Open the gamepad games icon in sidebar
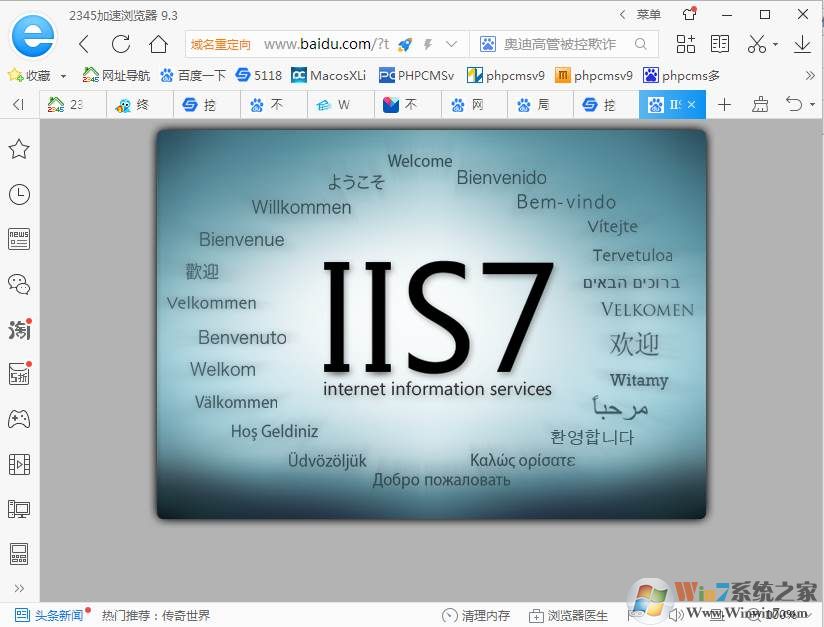This screenshot has height=627, width=824. coord(19,419)
